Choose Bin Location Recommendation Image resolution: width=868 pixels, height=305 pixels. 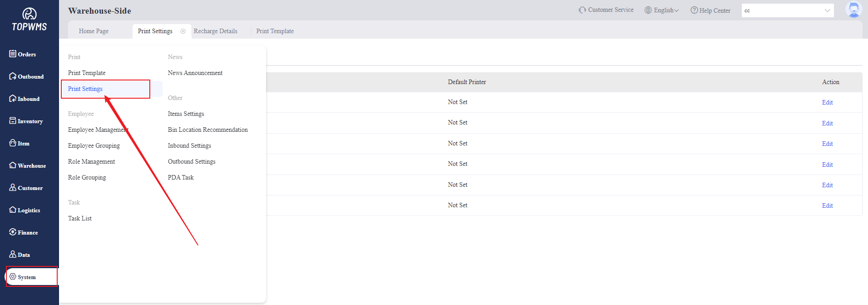click(x=208, y=130)
